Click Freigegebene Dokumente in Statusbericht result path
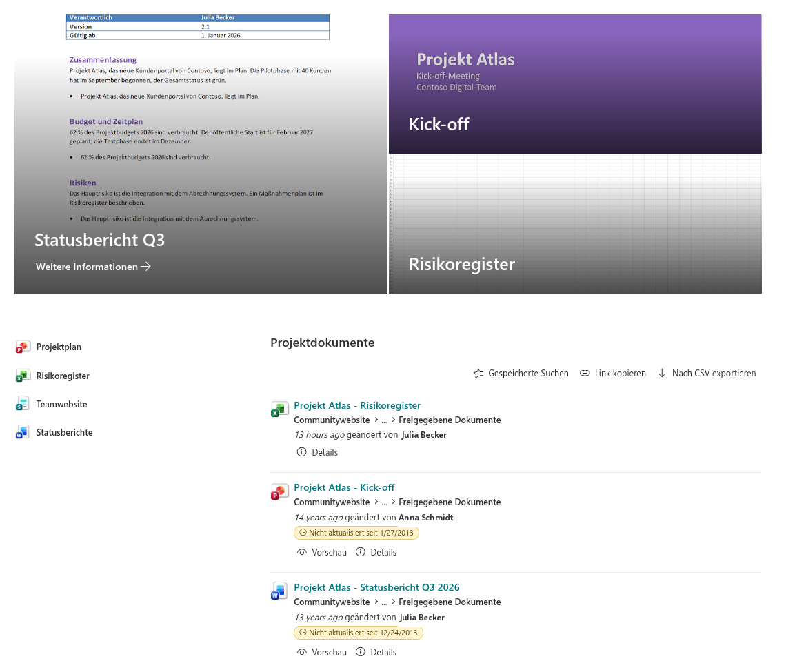This screenshot has height=672, width=786. click(x=450, y=602)
